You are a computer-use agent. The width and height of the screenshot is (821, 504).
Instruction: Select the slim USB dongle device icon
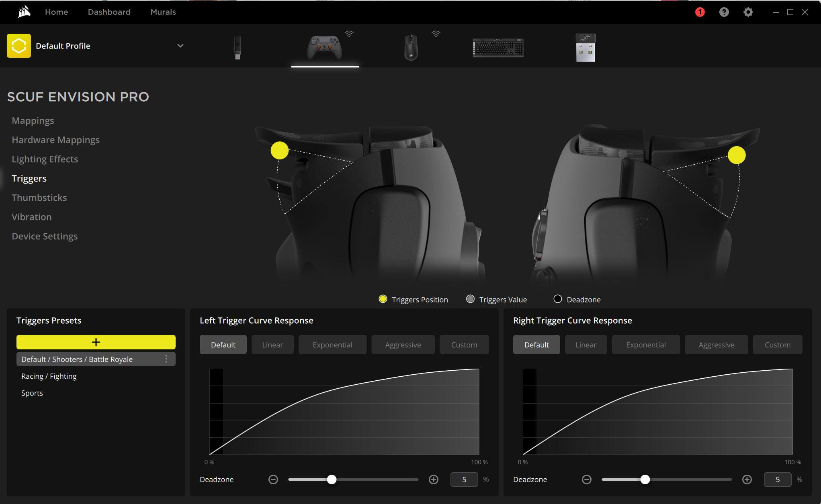pyautogui.click(x=237, y=48)
